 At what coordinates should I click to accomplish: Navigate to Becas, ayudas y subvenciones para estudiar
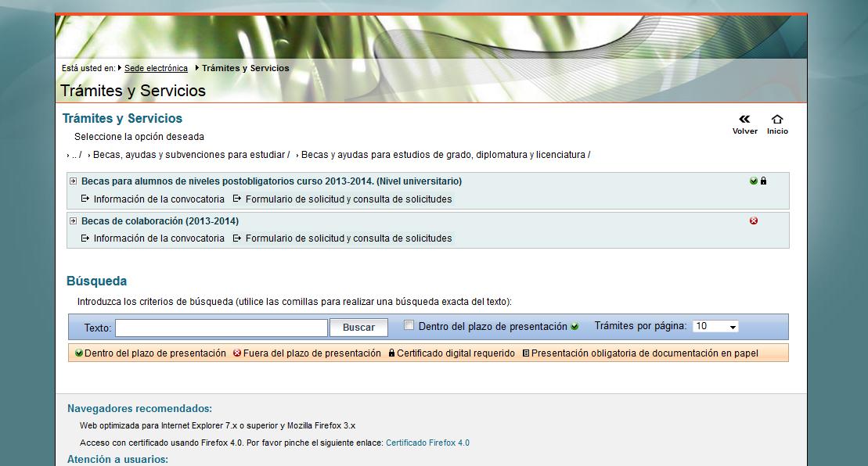pos(189,155)
